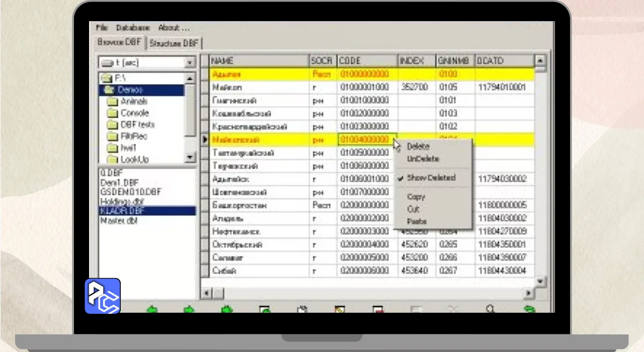Select the FiltRec folder

[x=134, y=136]
